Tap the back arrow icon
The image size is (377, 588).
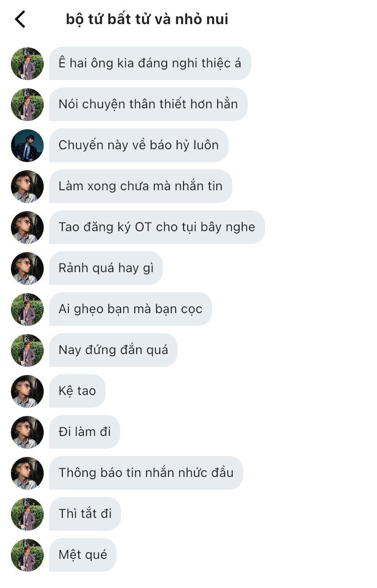20,20
